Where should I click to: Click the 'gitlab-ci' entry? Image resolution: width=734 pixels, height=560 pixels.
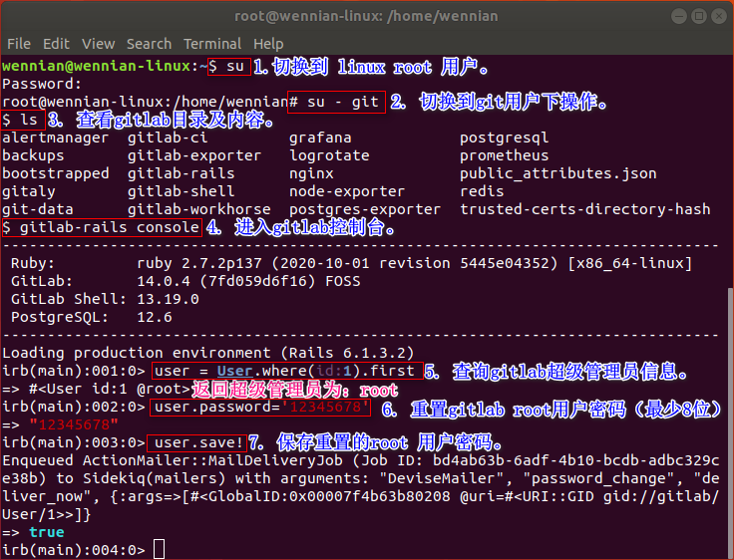(x=168, y=139)
